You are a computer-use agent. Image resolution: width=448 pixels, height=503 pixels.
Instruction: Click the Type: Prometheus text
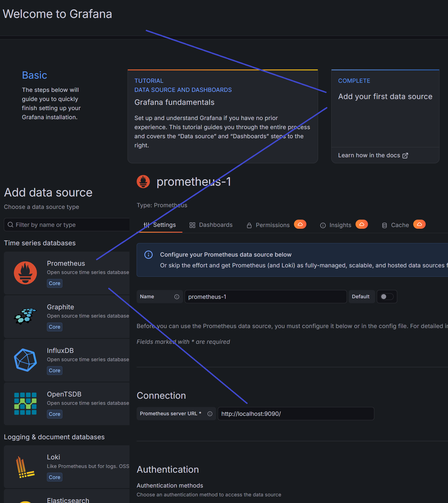click(162, 205)
